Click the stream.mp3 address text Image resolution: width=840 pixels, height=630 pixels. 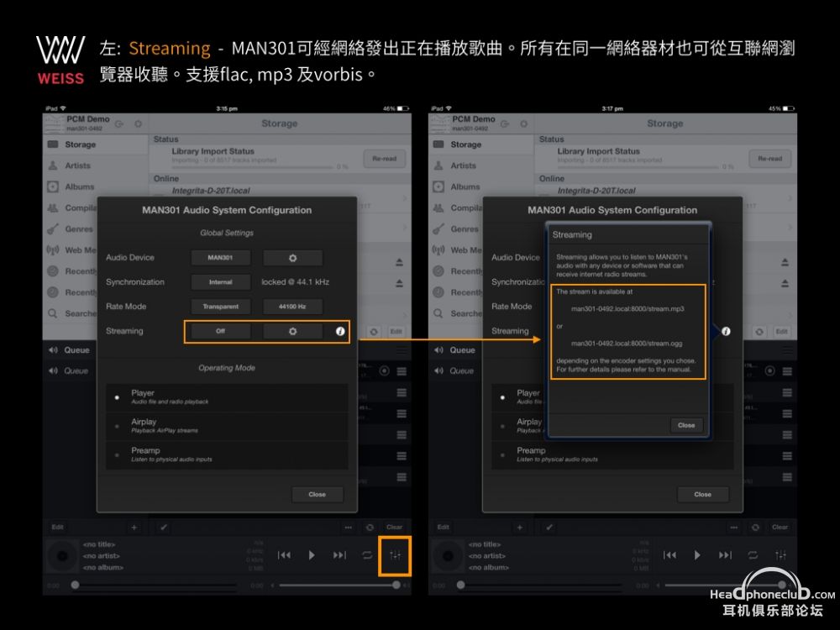(627, 309)
